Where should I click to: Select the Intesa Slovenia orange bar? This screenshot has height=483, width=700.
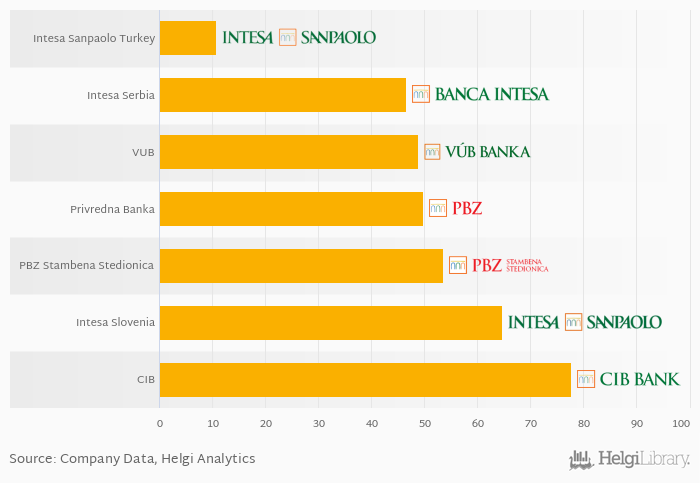[x=331, y=323]
